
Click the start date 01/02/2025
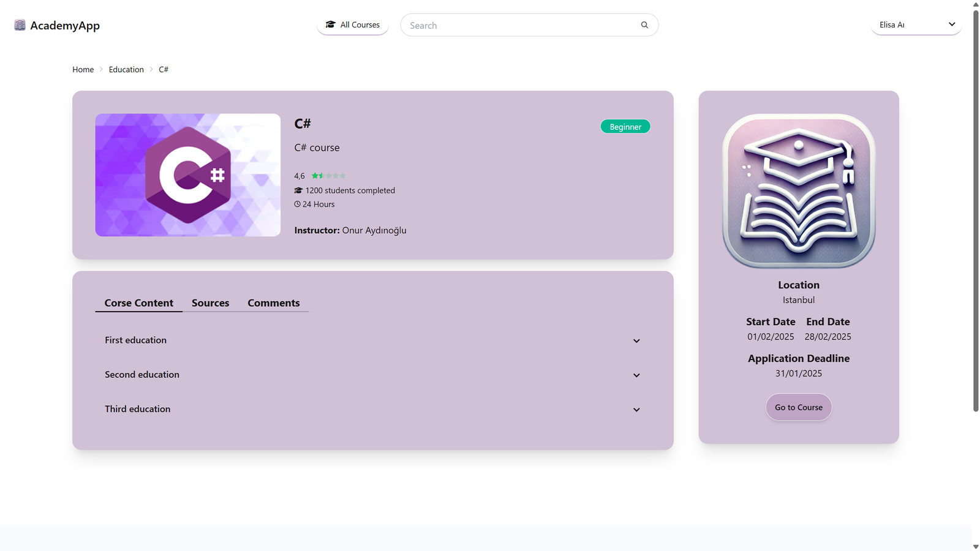tap(771, 337)
